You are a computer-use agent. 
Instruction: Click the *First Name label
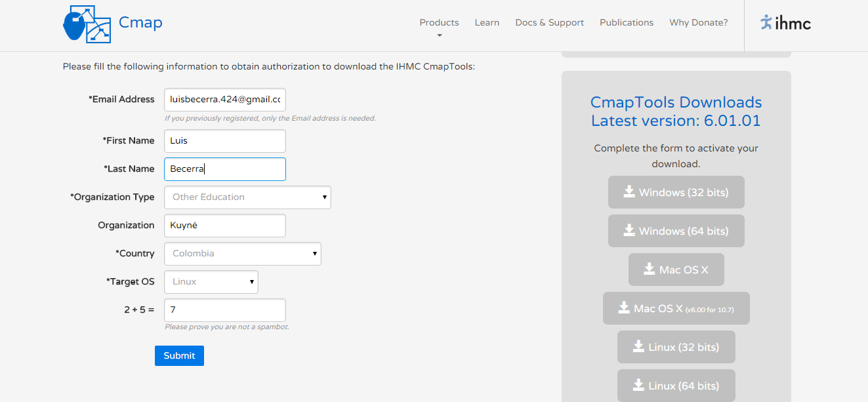click(x=129, y=141)
